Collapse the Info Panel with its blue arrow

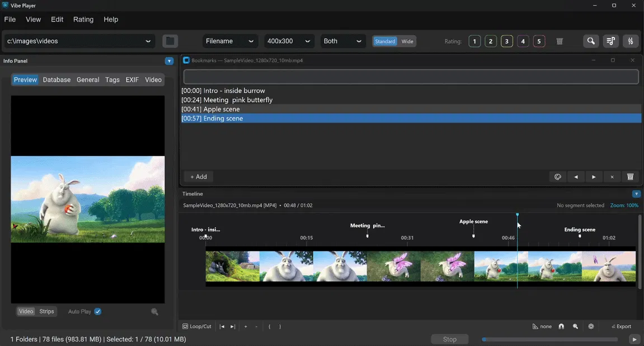point(169,61)
